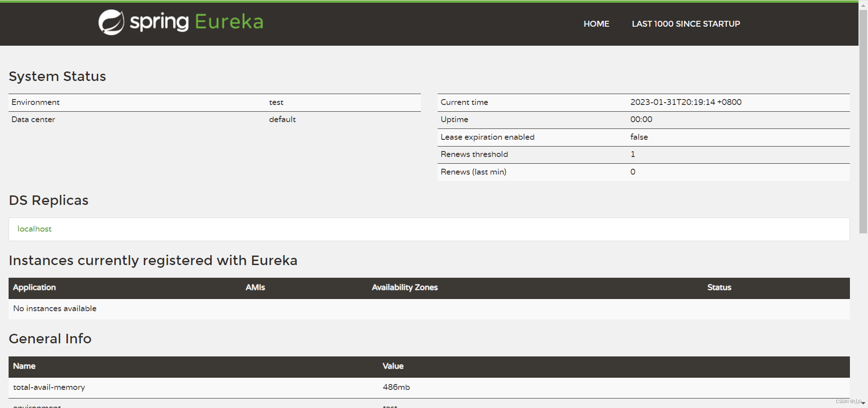Select the Renews (last min) label
868x408 pixels.
click(473, 172)
